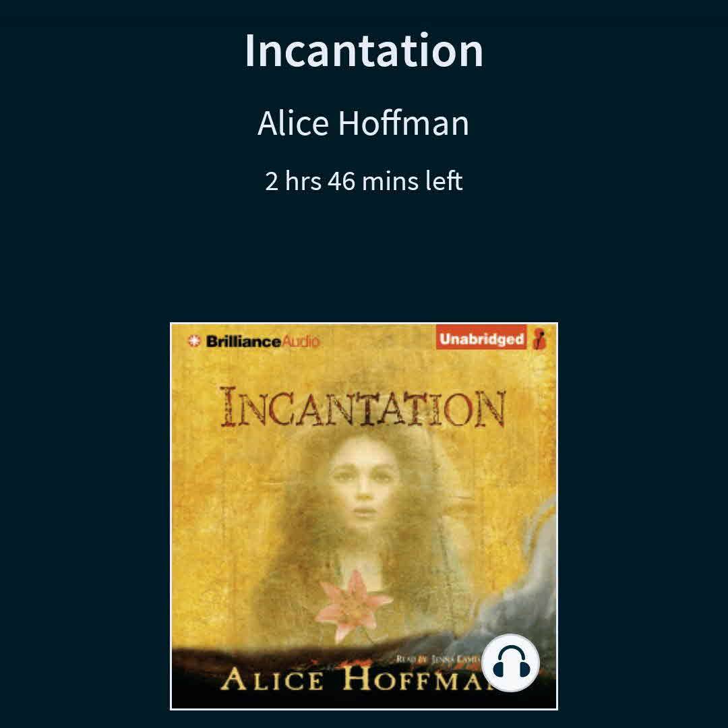728x728 pixels.
Task: Click the letter I in cover title
Action: point(229,406)
